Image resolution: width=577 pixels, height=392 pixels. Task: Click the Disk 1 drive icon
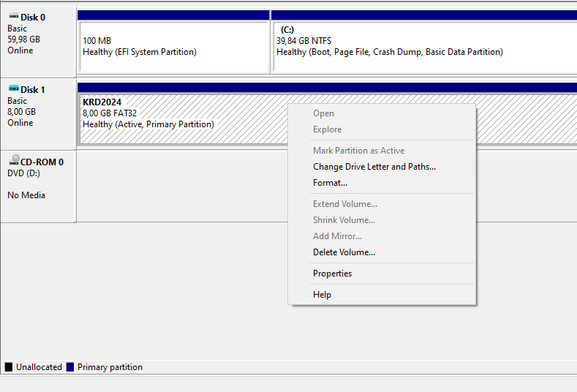pyautogui.click(x=14, y=88)
